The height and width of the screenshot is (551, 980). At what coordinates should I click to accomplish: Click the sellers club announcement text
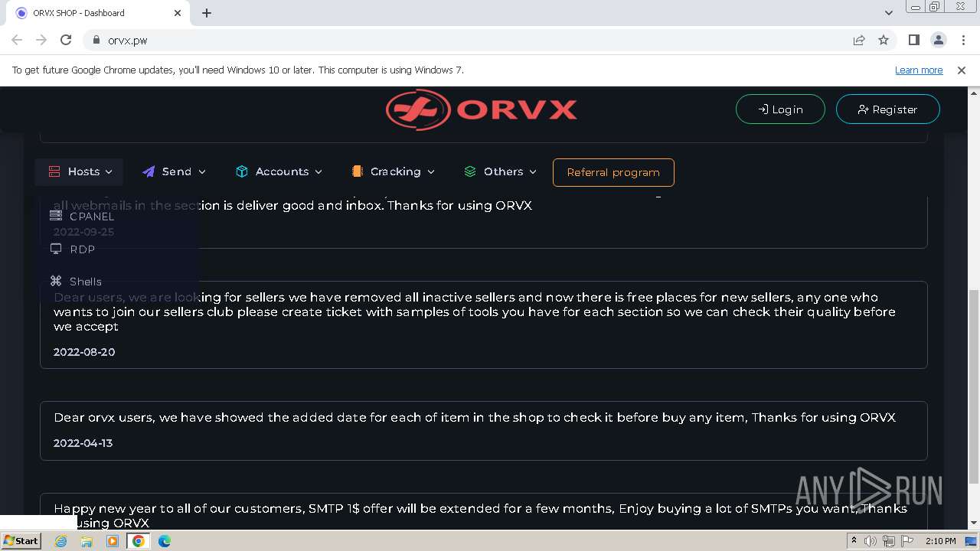coord(475,311)
